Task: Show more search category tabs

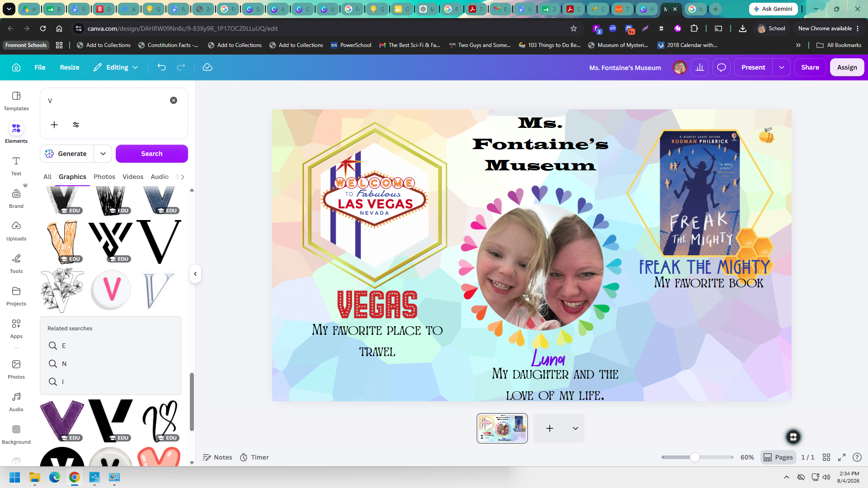Action: point(182,177)
